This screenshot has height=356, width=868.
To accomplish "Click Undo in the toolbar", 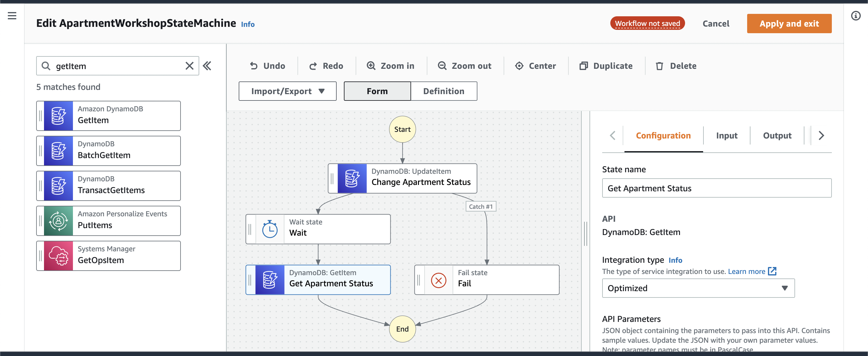I will [268, 66].
